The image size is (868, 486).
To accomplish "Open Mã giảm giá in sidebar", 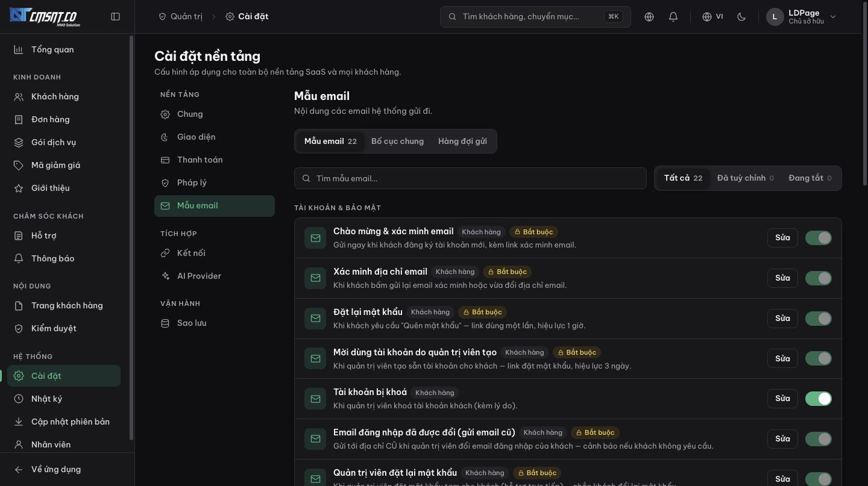I will click(64, 165).
